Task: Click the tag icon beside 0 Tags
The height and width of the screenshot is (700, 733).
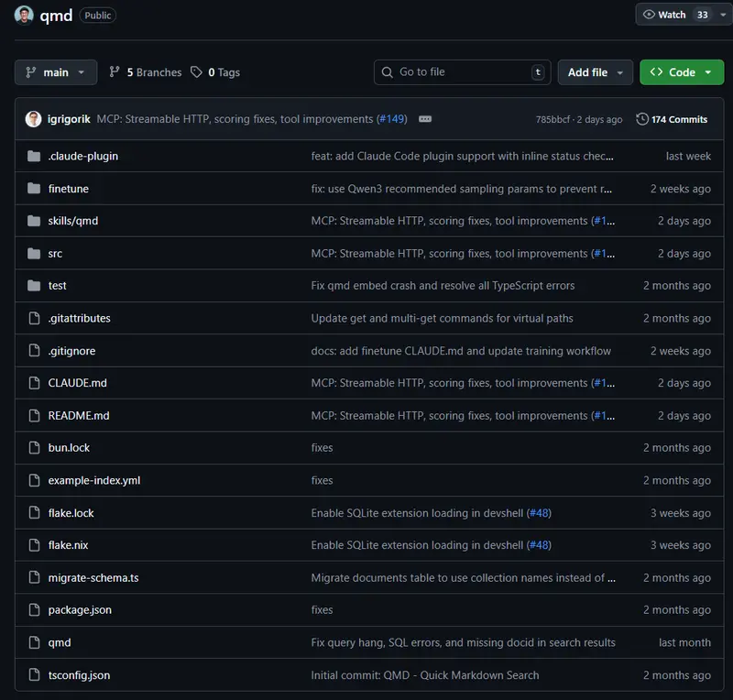Action: [x=196, y=72]
